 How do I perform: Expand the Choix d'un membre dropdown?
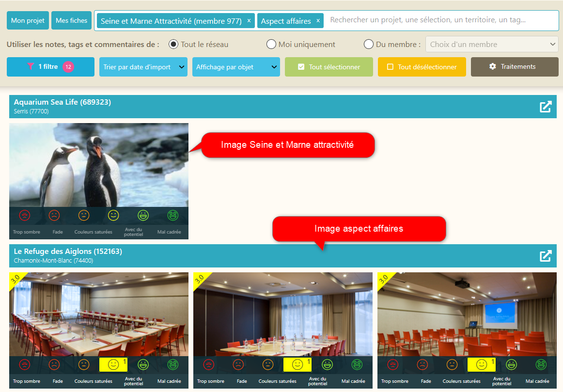coord(492,44)
